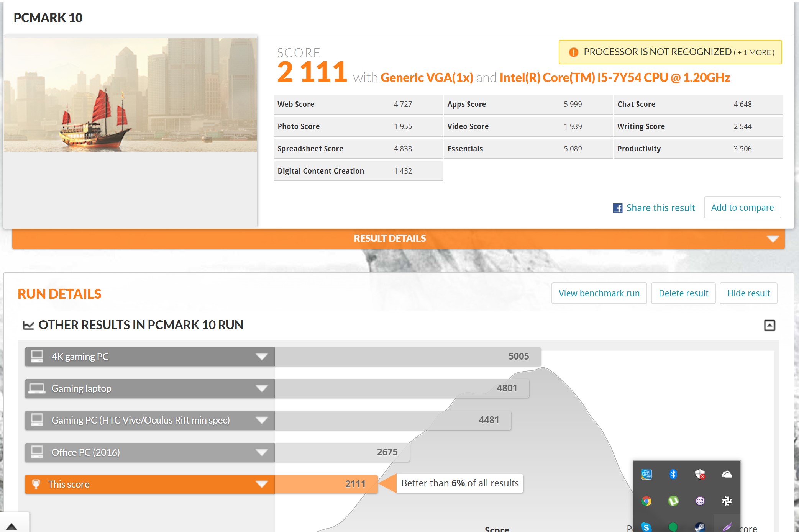Click the sailing junk benchmark thumbnail
This screenshot has width=799, height=532.
tap(130, 95)
